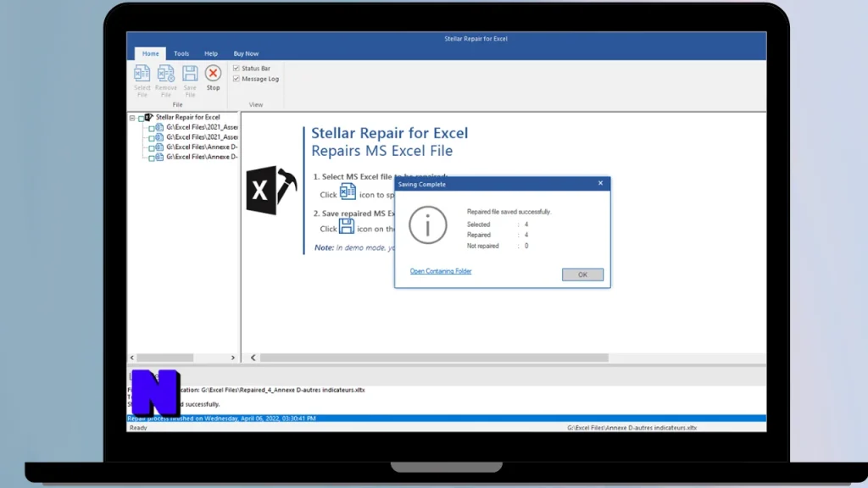
Task: Open the Open Containing Folder link
Action: tap(441, 271)
